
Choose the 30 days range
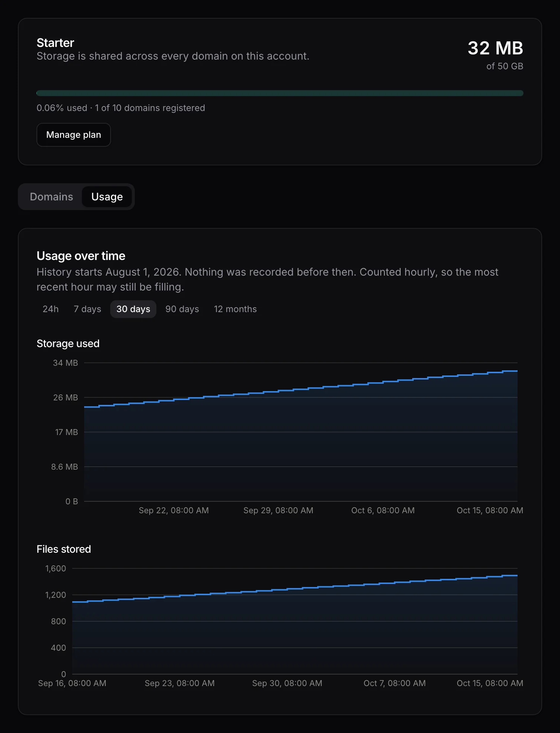[x=133, y=309]
